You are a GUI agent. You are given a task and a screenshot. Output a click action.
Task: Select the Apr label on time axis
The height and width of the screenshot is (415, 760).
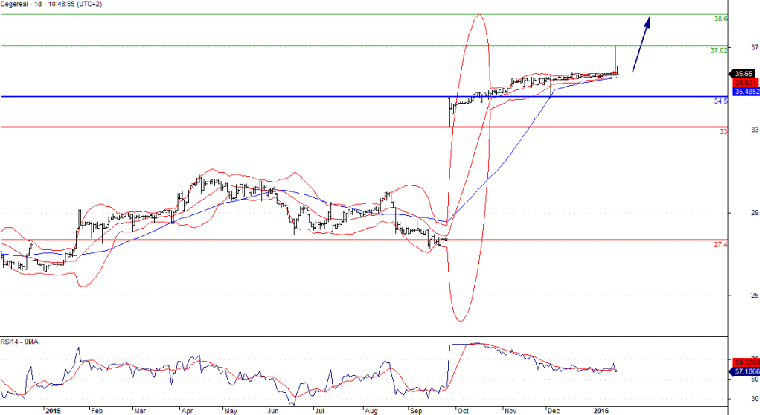pos(186,410)
